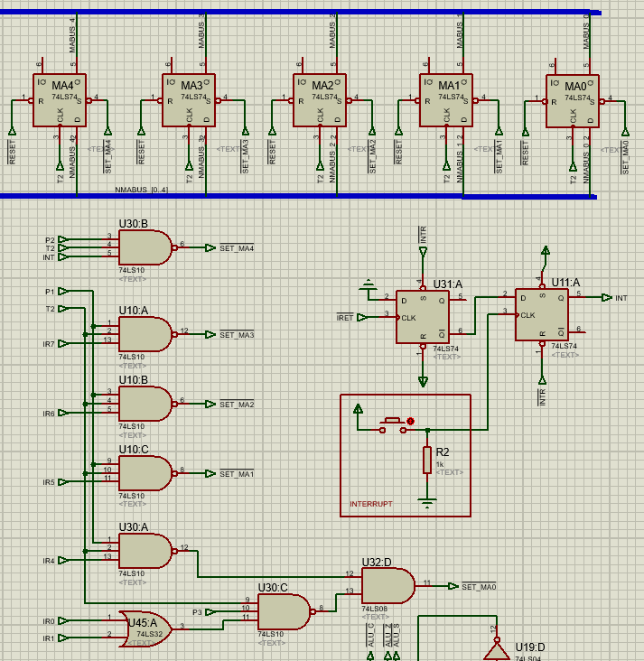Click the T2 clock terminal under MA3
The width and height of the screenshot is (644, 661).
pos(190,165)
